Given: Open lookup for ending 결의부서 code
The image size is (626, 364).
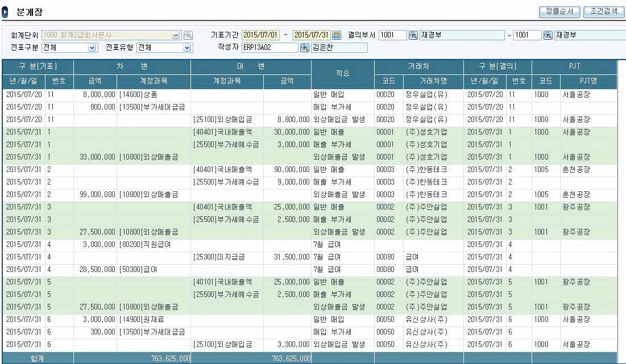Looking at the screenshot, I should (548, 35).
